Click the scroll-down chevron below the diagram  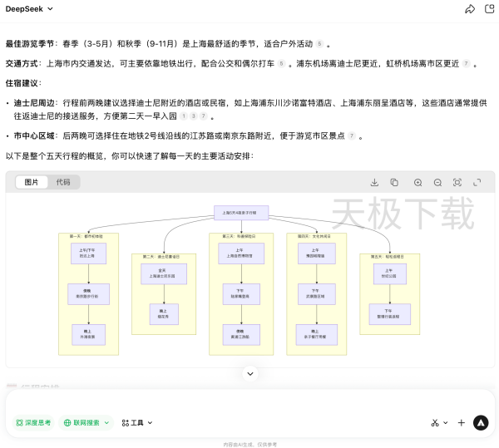[x=249, y=374]
